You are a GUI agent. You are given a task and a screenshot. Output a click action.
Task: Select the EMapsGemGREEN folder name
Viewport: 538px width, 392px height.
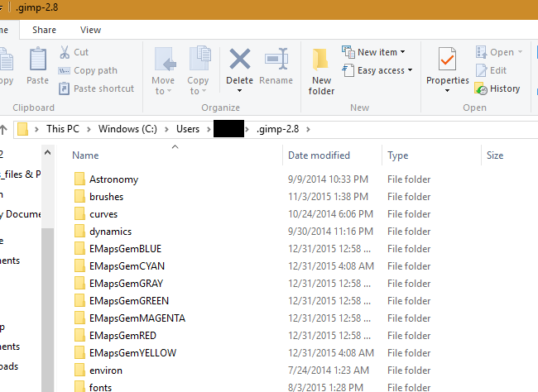coord(129,301)
